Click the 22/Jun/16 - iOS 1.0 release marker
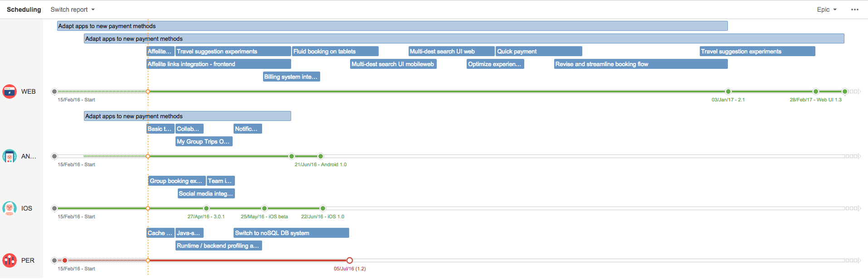The height and width of the screenshot is (279, 868). click(x=323, y=208)
